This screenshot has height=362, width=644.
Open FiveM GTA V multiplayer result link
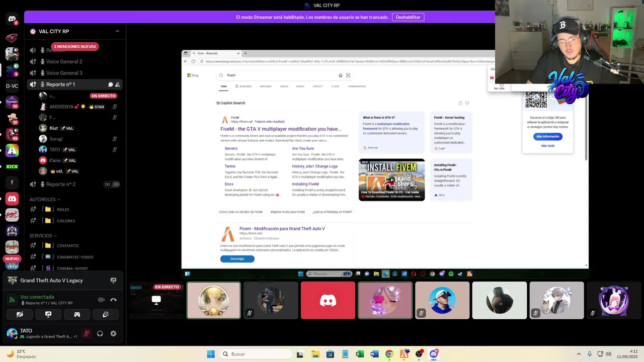[x=281, y=129]
